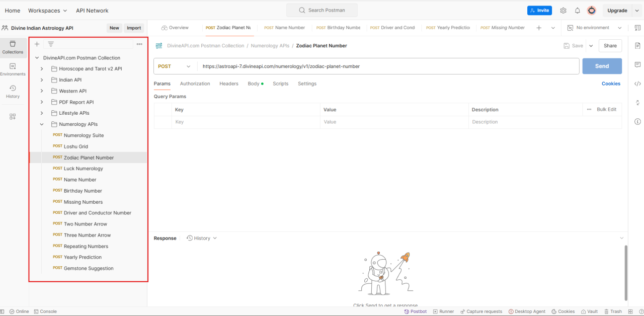Viewport: 644px width, 316px height.
Task: Click the plus icon to create new collection
Action: 37,44
